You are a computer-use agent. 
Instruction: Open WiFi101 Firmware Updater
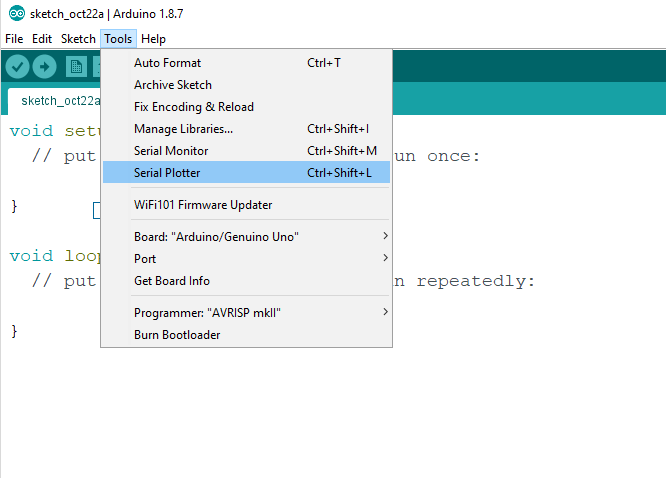(x=246, y=205)
